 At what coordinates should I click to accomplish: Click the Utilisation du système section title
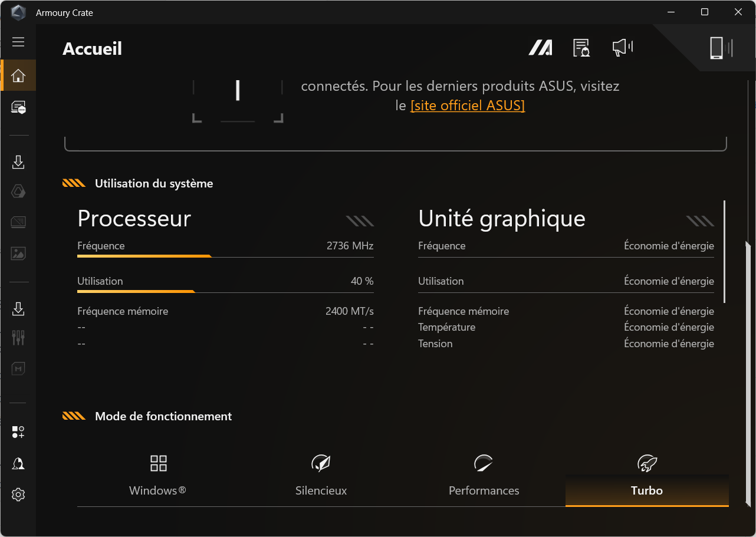click(154, 183)
